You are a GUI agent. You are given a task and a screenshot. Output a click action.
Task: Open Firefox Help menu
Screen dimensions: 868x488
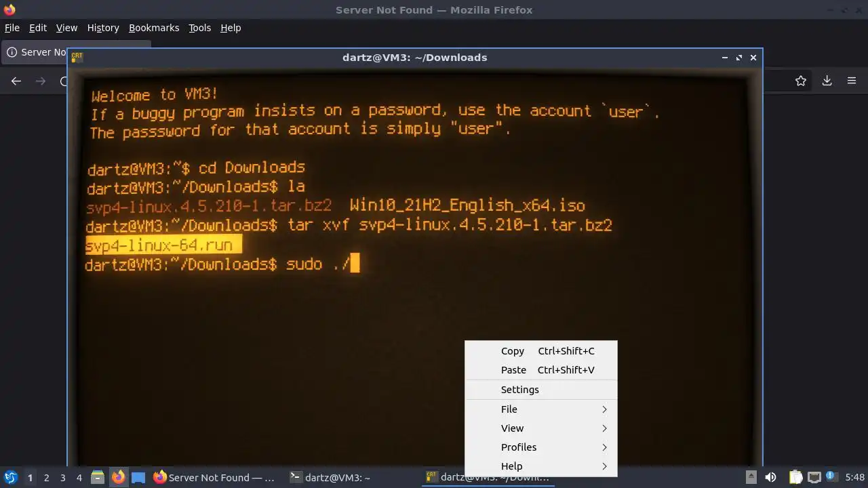pyautogui.click(x=231, y=28)
